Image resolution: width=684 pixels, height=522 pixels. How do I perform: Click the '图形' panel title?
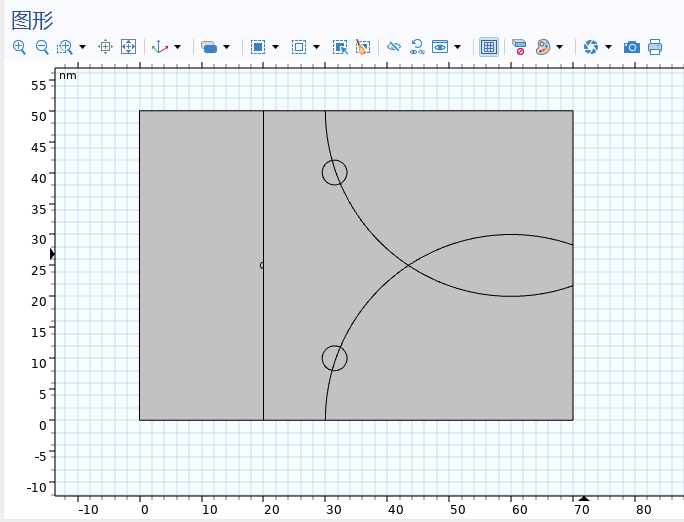tap(32, 20)
